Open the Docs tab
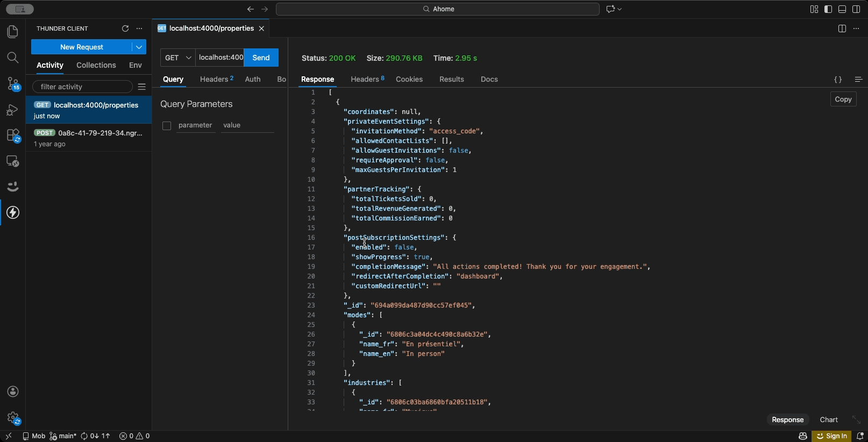The height and width of the screenshot is (442, 868). click(x=489, y=79)
